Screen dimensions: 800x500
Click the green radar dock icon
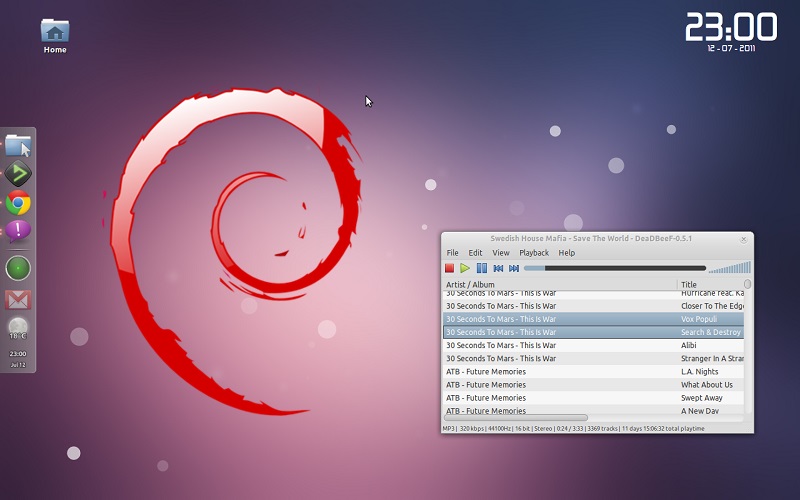tap(18, 268)
